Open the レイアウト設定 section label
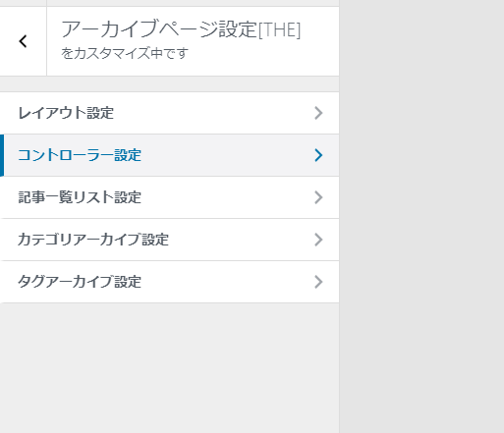This screenshot has height=433, width=504. pyautogui.click(x=66, y=113)
